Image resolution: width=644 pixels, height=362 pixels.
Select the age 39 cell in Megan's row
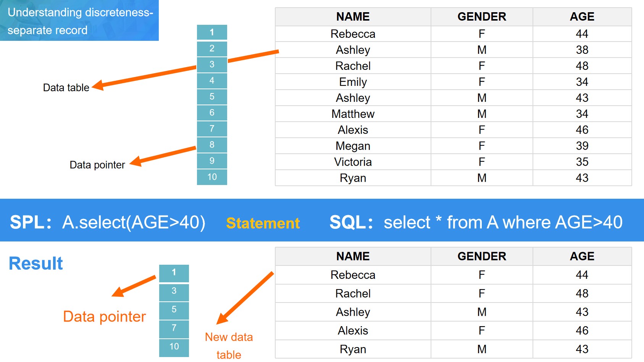tap(582, 146)
